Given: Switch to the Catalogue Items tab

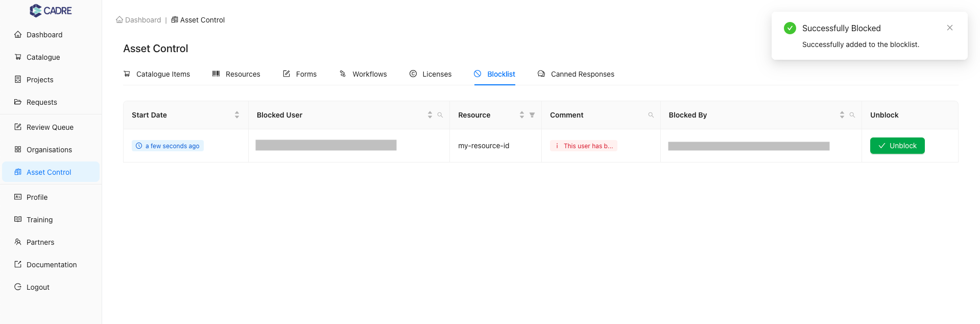Looking at the screenshot, I should coord(157,74).
